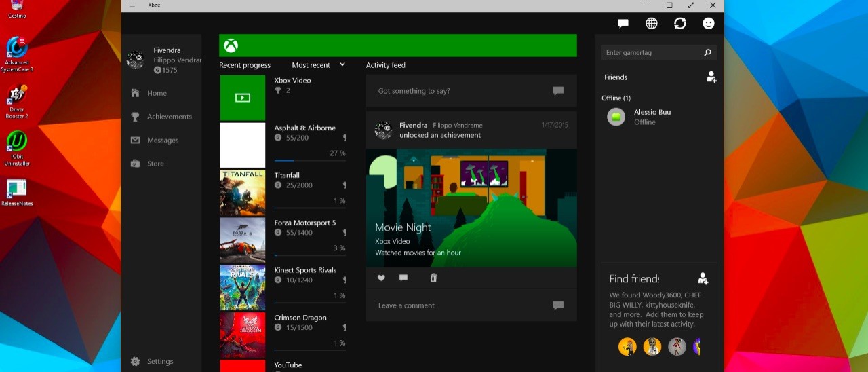The height and width of the screenshot is (372, 868).
Task: Open the Xbox Video green tile
Action: click(242, 98)
